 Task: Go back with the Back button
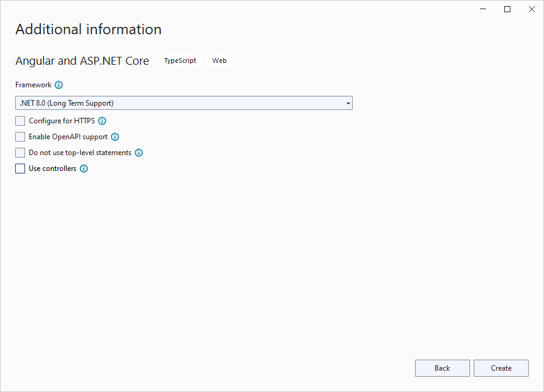(443, 368)
